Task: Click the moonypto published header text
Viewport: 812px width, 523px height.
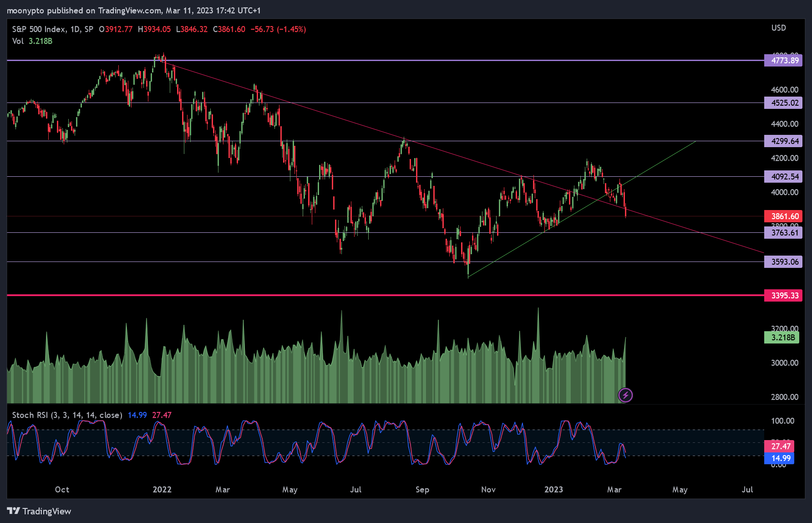Action: coord(134,10)
